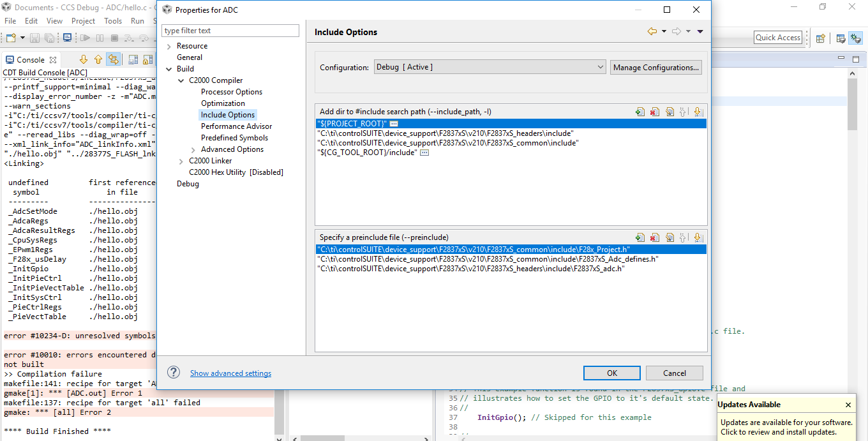Open the Project menu

point(83,20)
